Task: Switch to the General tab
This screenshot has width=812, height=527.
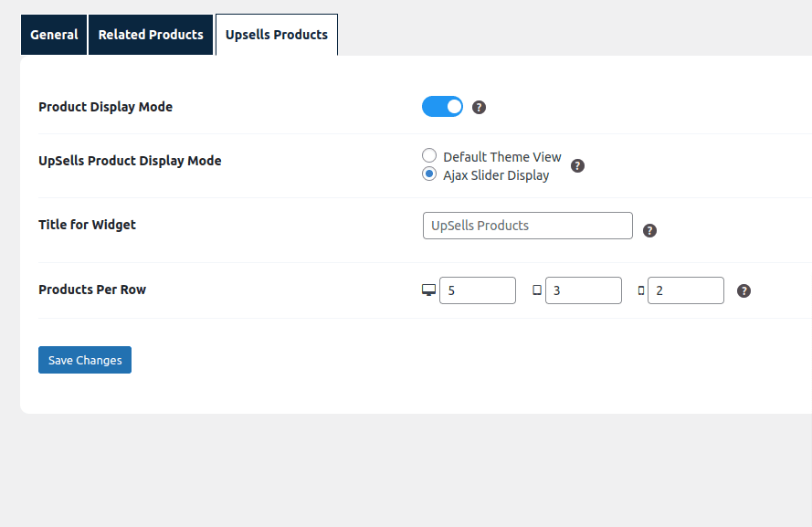Action: point(53,35)
